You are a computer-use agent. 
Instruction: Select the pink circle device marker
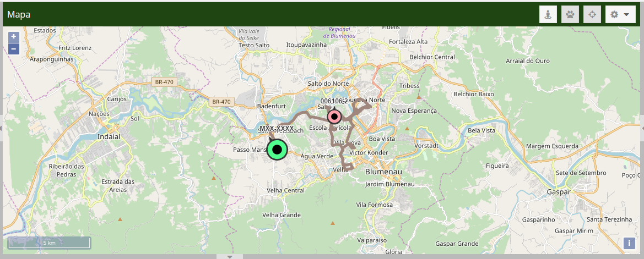(334, 117)
